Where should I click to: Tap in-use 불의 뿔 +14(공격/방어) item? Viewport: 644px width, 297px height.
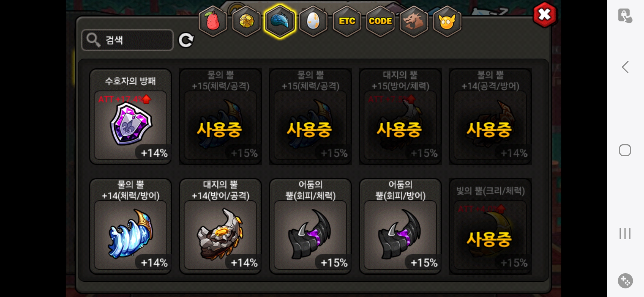coord(490,117)
